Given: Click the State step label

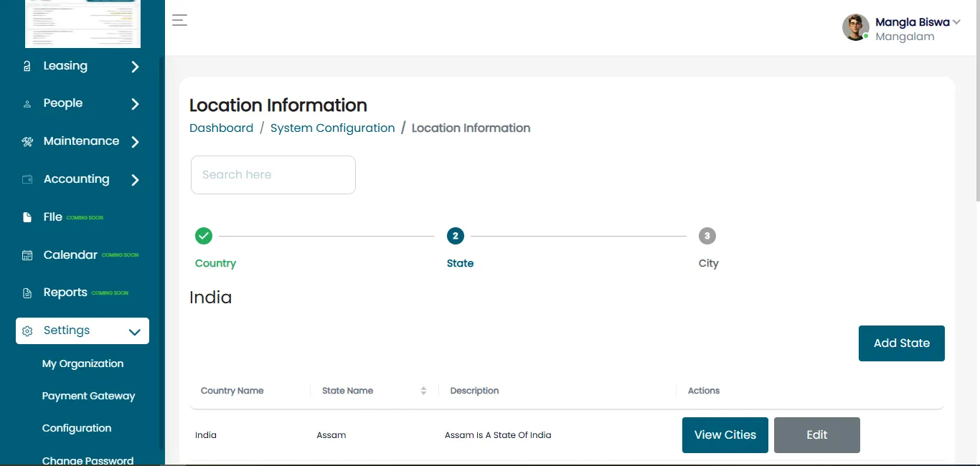Looking at the screenshot, I should coord(460,263).
